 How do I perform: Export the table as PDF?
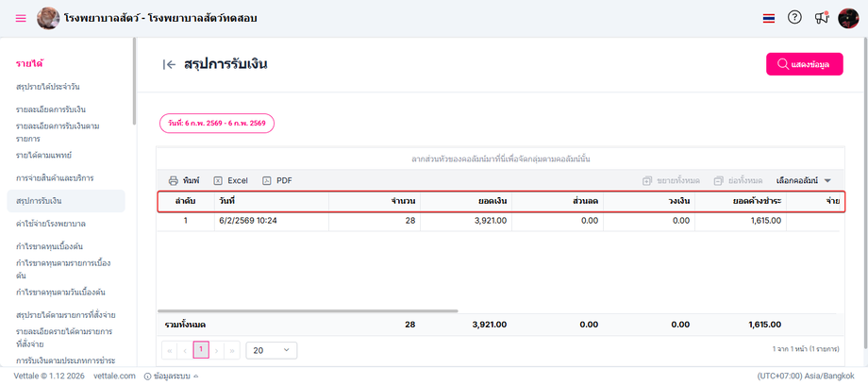tap(276, 180)
